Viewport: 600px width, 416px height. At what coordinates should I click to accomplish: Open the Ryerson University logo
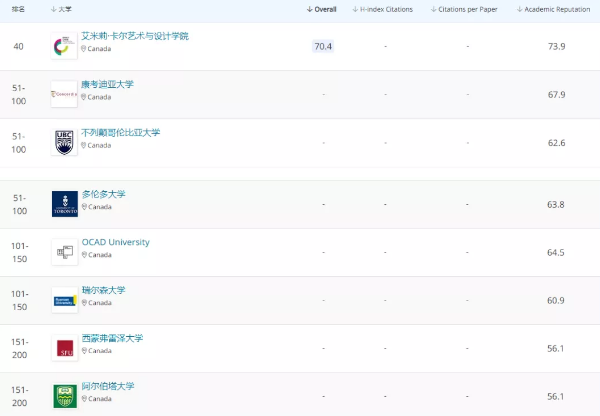pyautogui.click(x=65, y=300)
